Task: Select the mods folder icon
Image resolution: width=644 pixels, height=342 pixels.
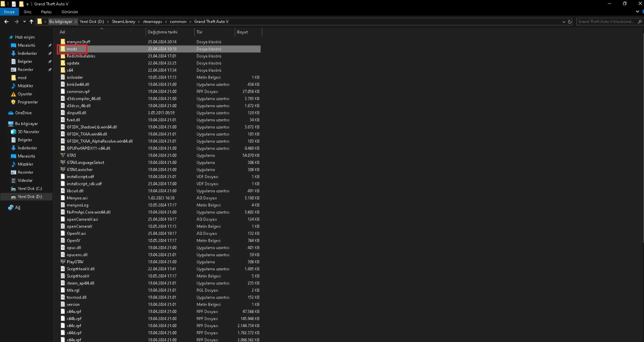Action: pyautogui.click(x=63, y=49)
